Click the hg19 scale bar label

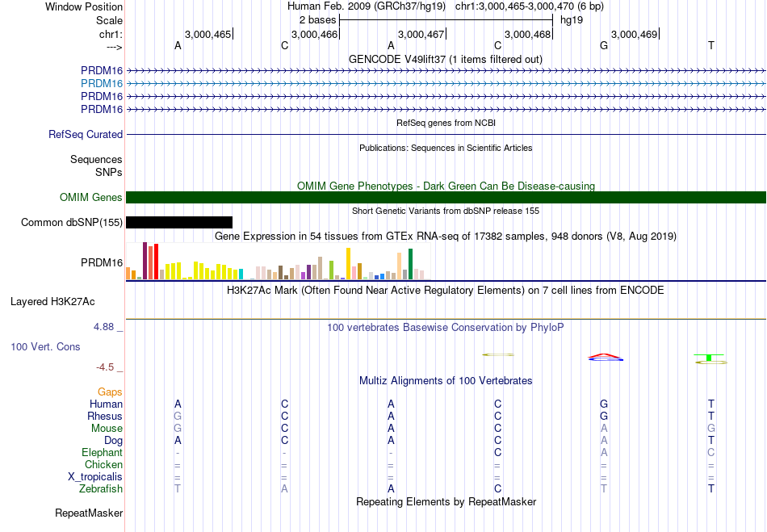572,20
